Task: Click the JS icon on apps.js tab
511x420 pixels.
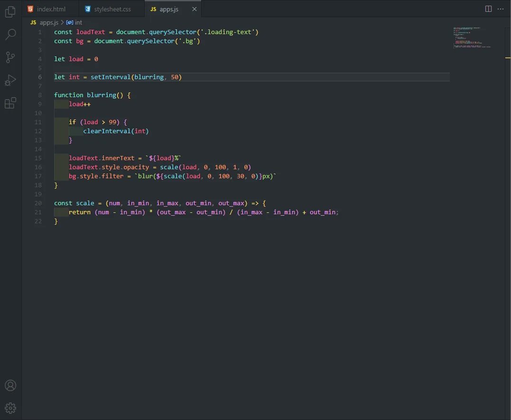Action: coord(153,9)
